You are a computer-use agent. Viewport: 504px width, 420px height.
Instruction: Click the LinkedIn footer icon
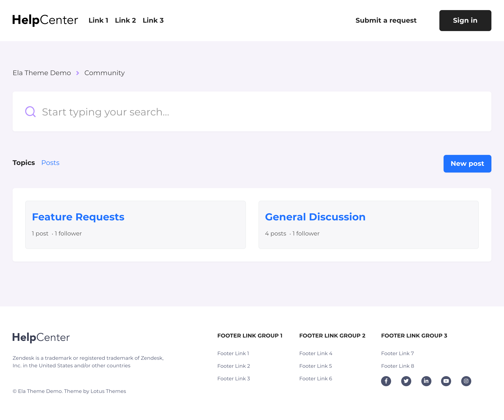click(x=426, y=381)
